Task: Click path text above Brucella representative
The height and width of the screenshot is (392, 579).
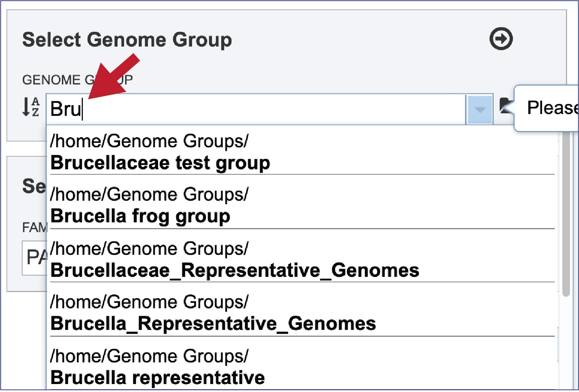Action: pos(149,356)
